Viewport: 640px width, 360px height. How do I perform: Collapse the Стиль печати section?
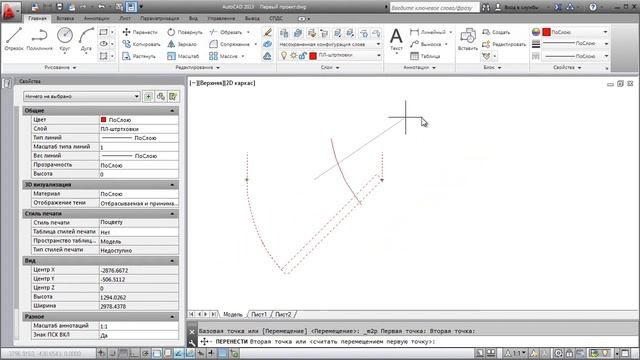(x=172, y=213)
